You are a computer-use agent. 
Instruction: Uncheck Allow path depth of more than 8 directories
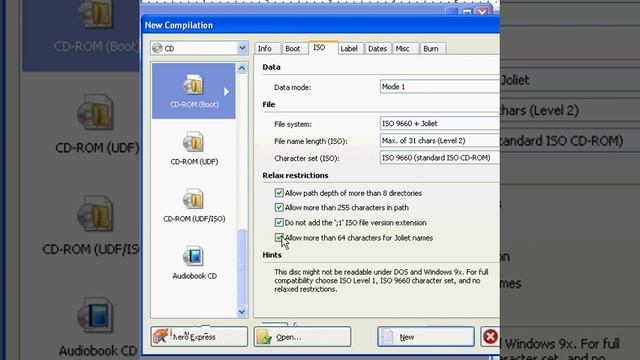click(x=279, y=193)
